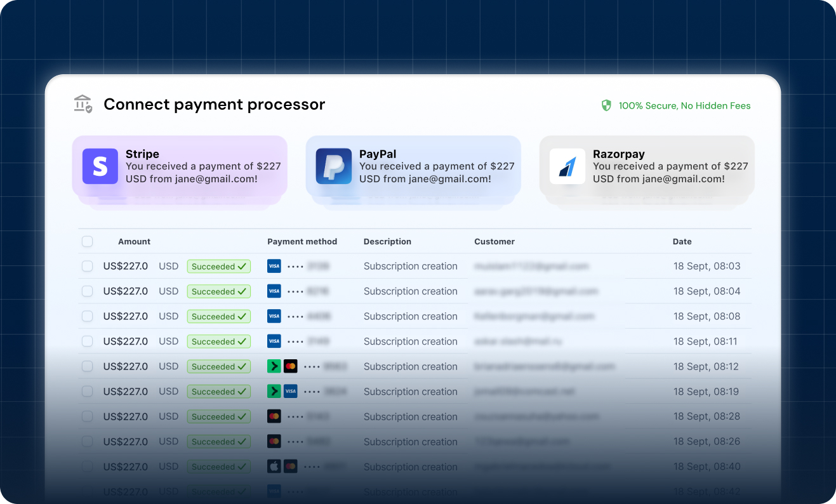
Task: Tick the checkbox for the 18 Sept, 08:12 row
Action: (88, 366)
